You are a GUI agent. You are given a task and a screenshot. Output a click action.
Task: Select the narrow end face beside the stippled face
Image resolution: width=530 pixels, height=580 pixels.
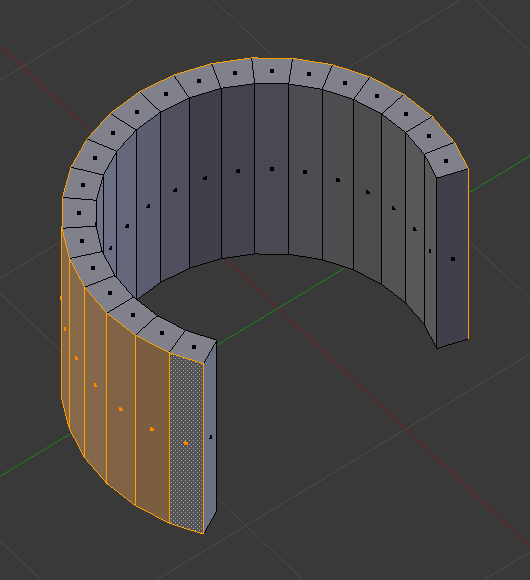click(x=210, y=437)
